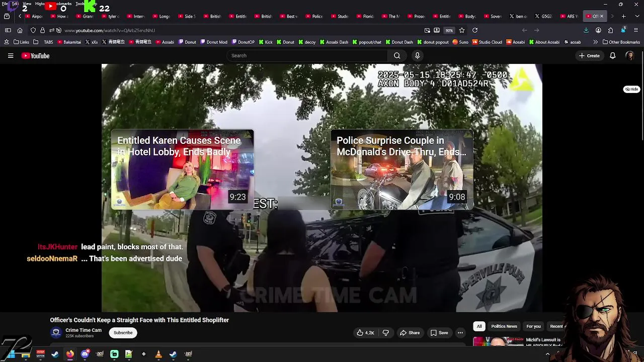Select the All filter chip
The height and width of the screenshot is (362, 644).
pos(479,326)
